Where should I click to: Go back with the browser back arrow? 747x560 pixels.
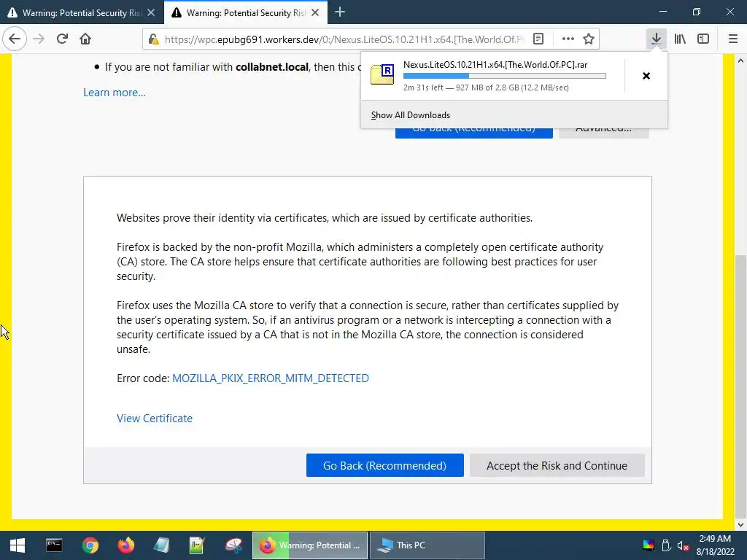click(15, 39)
